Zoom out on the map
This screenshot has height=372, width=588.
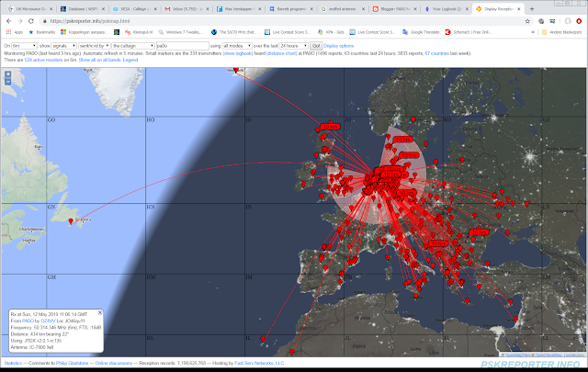pos(8,82)
